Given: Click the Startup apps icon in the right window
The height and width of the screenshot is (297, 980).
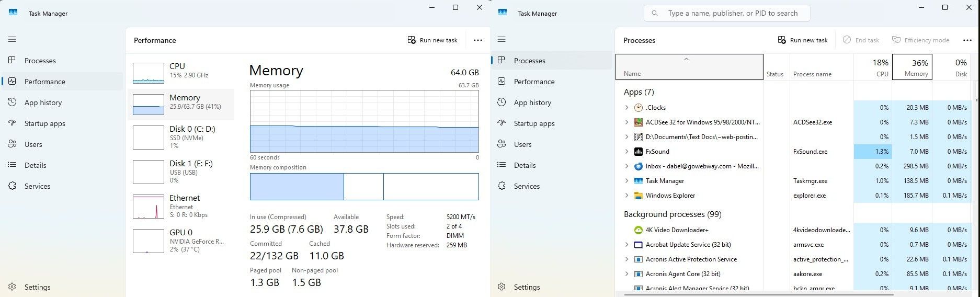Looking at the screenshot, I should [x=502, y=123].
